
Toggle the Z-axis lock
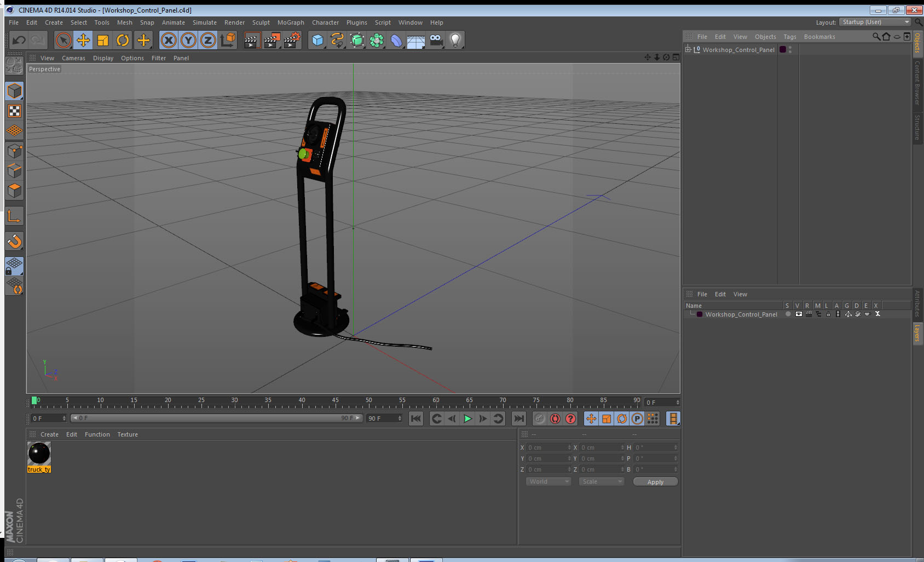[208, 40]
